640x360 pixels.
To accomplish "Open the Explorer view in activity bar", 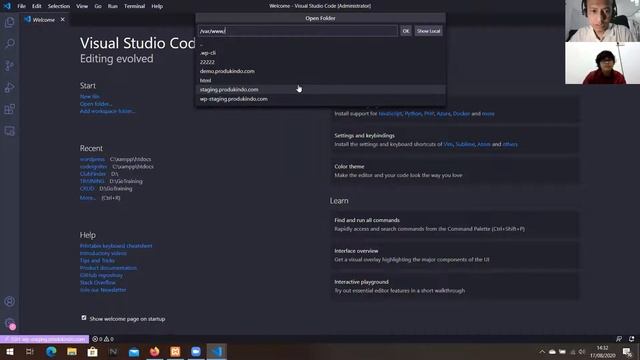I will point(10,22).
